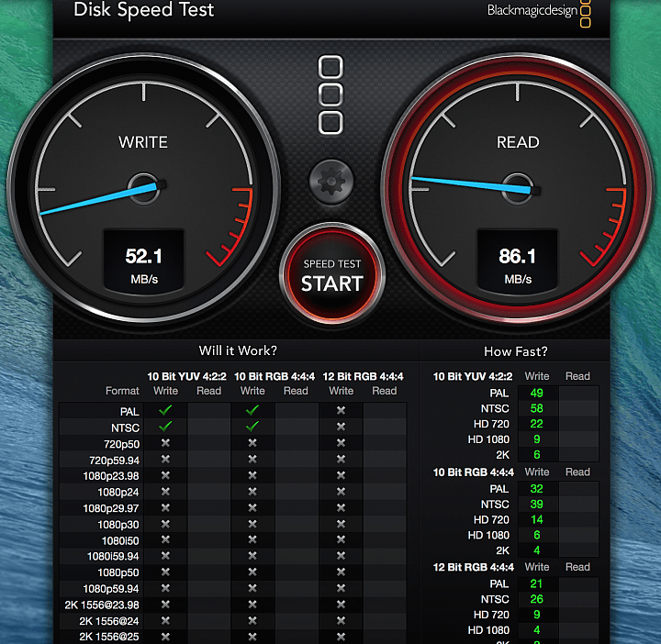The image size is (661, 644).
Task: Open settings via the gear icon
Action: 331,182
